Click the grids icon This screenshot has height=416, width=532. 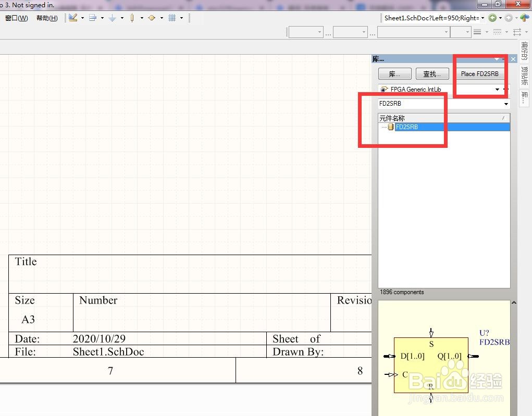tap(172, 18)
